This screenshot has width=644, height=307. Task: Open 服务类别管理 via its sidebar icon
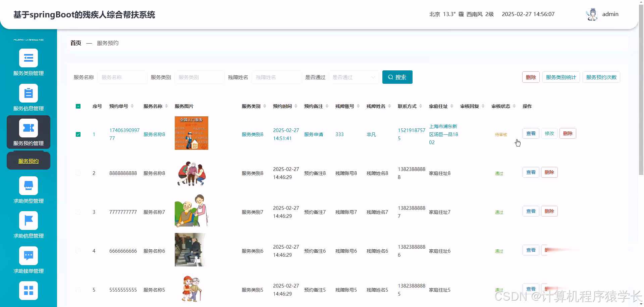click(x=29, y=58)
